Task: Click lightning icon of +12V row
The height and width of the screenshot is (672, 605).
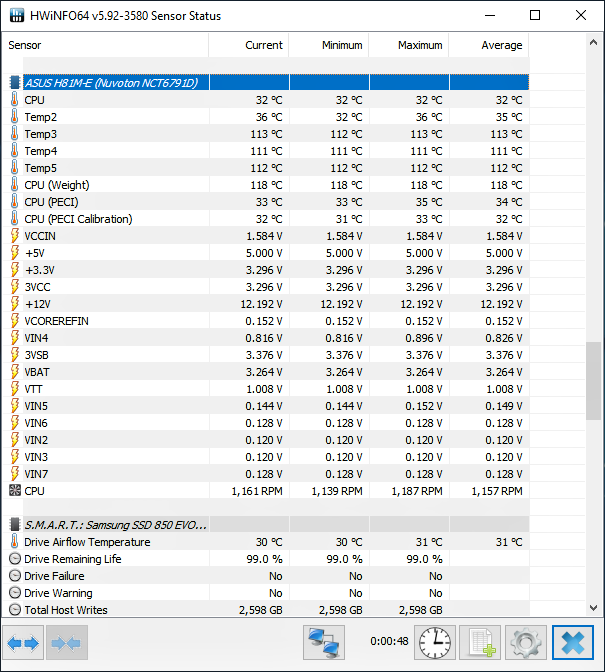Action: click(15, 304)
